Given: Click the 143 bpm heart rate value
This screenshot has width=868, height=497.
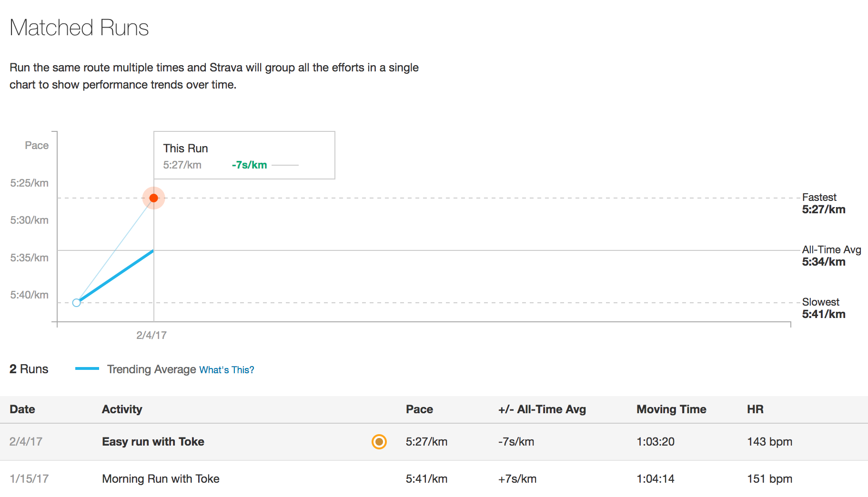Looking at the screenshot, I should 769,442.
